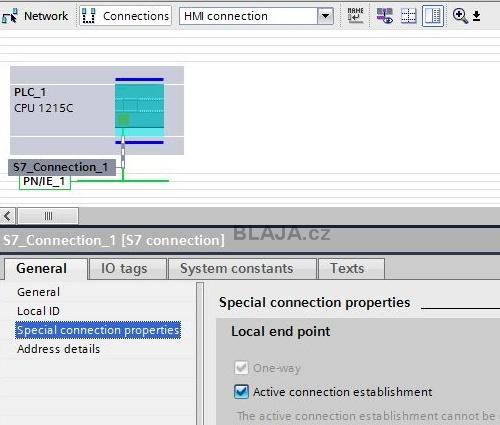
Task: Click the horizontal scrollbar left arrow
Action: (x=7, y=216)
